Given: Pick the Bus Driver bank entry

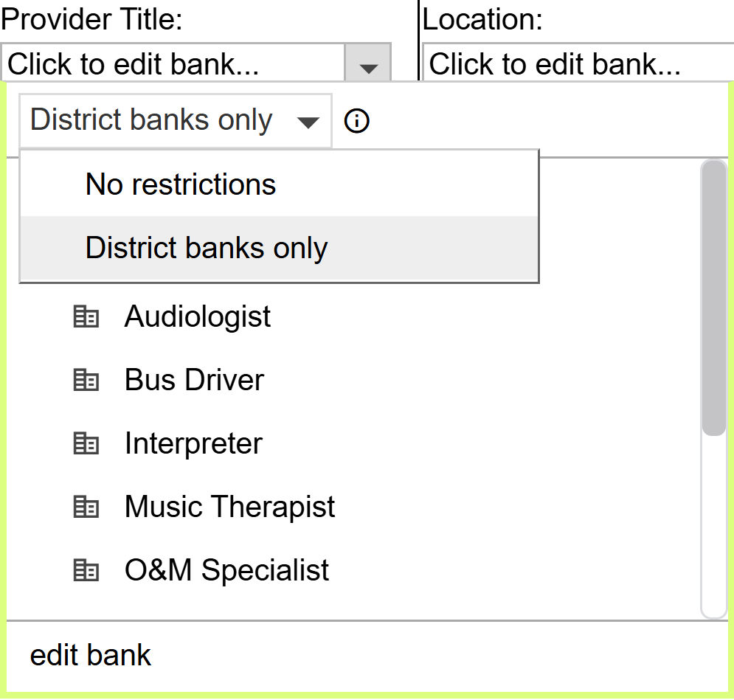Looking at the screenshot, I should pos(194,381).
